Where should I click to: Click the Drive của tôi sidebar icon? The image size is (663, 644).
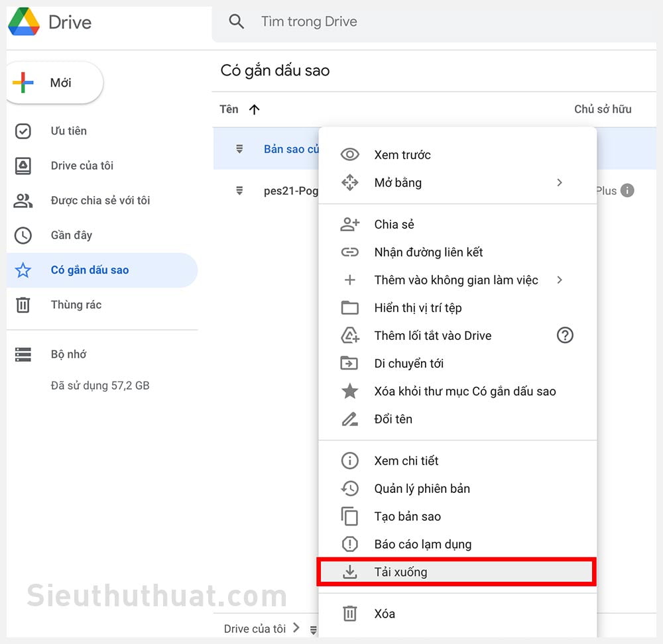(x=23, y=166)
